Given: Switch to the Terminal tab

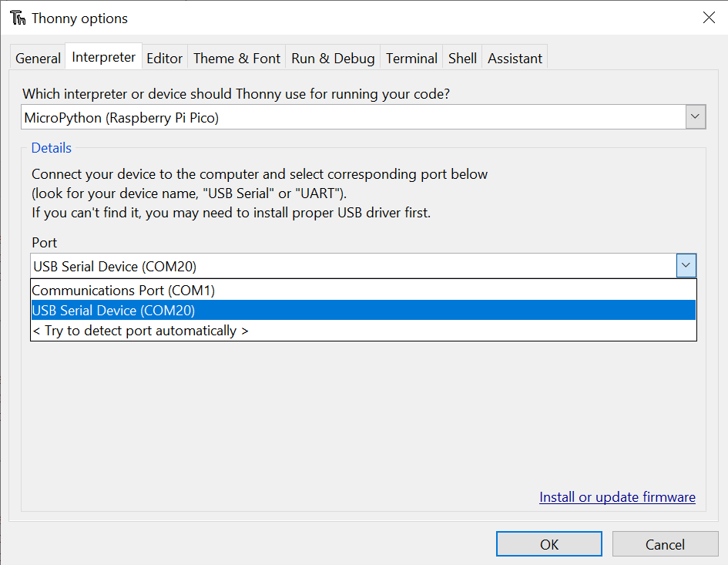Looking at the screenshot, I should click(x=411, y=58).
